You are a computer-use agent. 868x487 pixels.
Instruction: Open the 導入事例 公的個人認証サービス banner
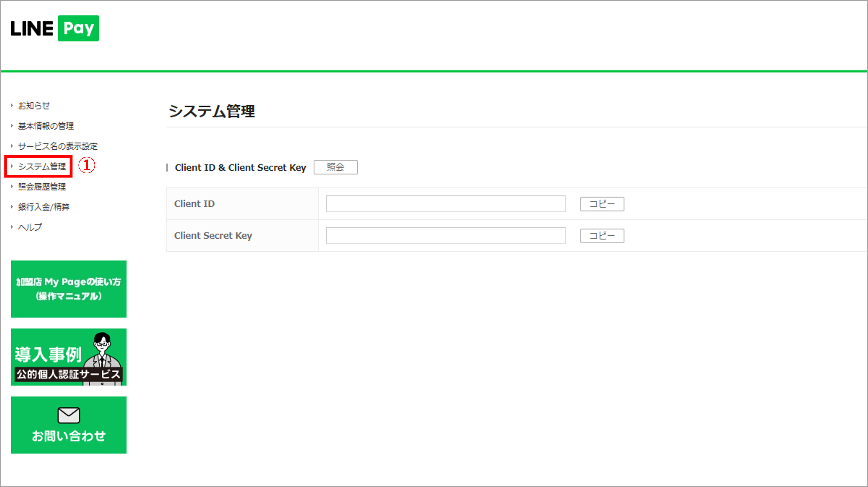(x=69, y=357)
